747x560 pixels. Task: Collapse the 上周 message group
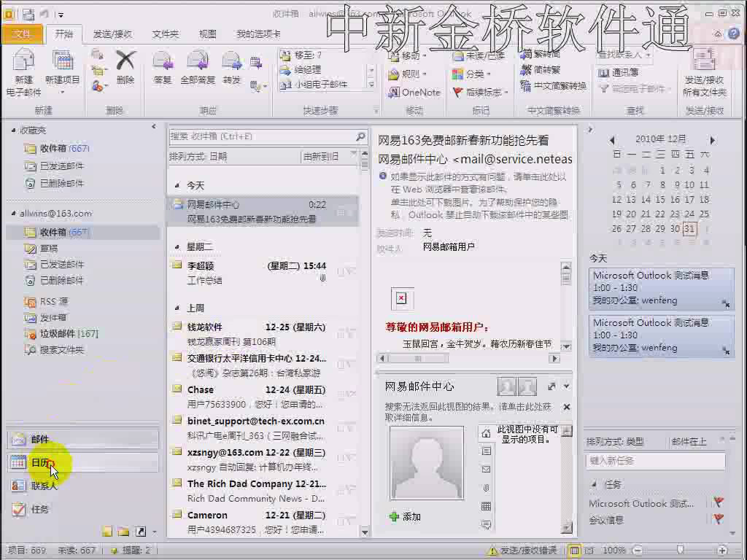pyautogui.click(x=177, y=308)
